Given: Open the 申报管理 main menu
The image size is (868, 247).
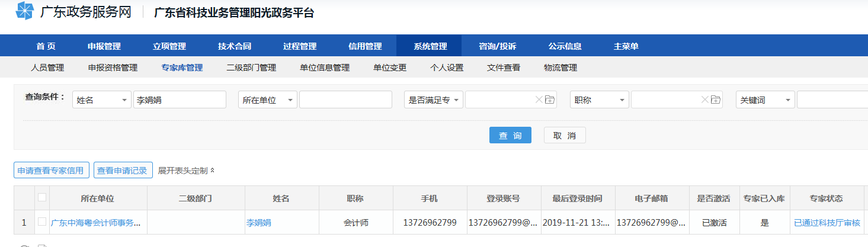Looking at the screenshot, I should 104,46.
